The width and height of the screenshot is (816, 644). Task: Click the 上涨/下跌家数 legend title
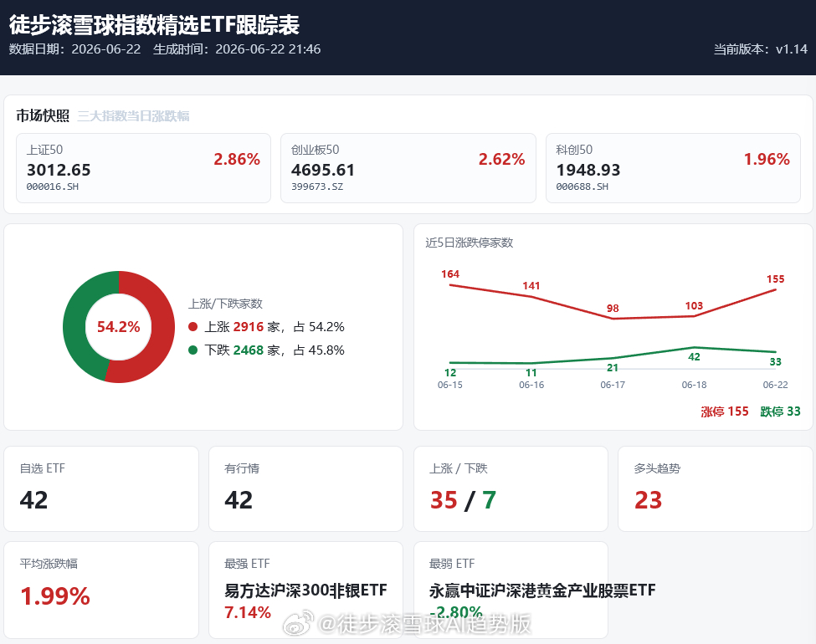pyautogui.click(x=225, y=304)
